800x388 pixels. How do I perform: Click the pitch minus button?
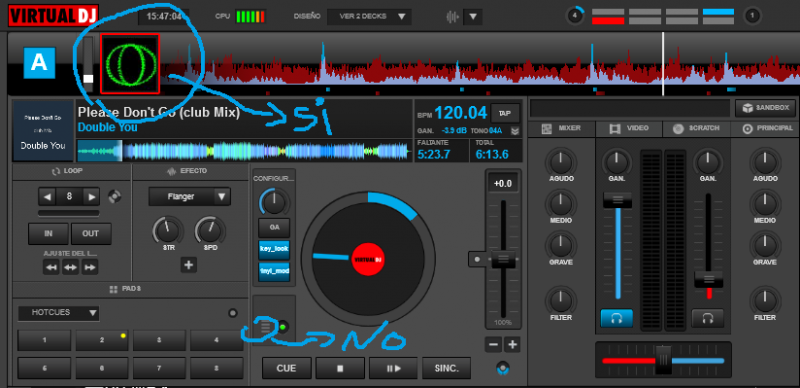point(493,345)
